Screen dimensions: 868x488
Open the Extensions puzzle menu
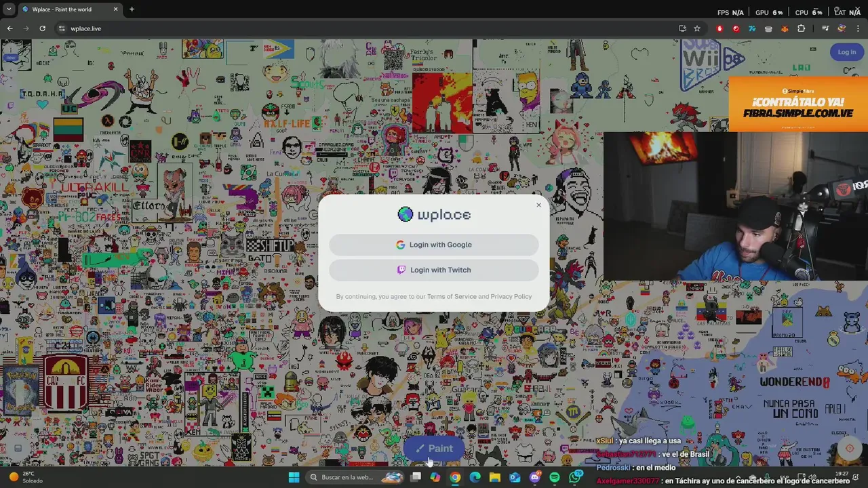point(802,28)
